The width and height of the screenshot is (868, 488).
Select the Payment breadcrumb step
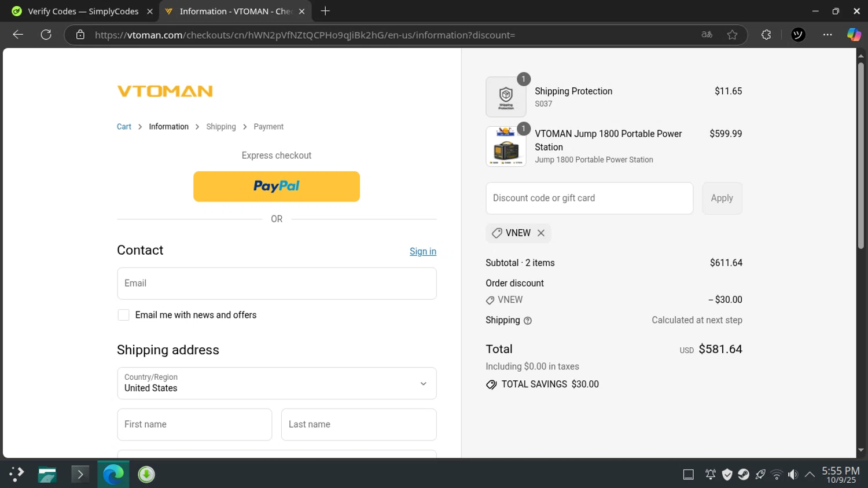click(x=269, y=127)
